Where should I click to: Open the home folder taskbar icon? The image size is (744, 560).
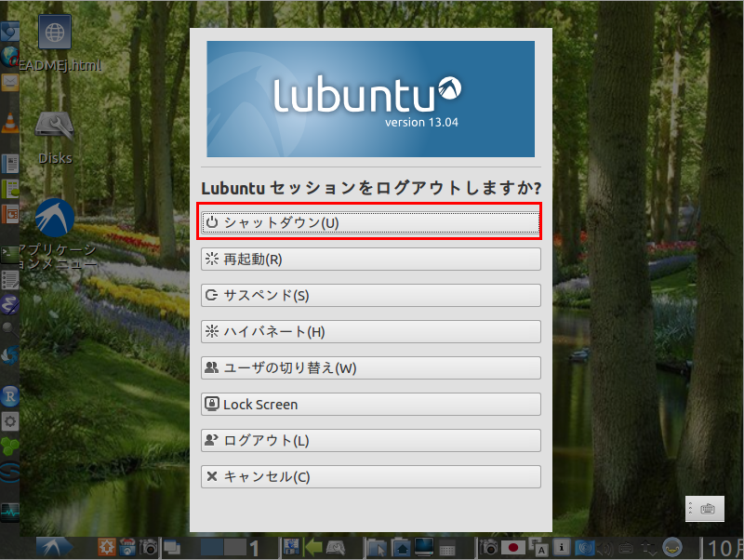point(401,548)
